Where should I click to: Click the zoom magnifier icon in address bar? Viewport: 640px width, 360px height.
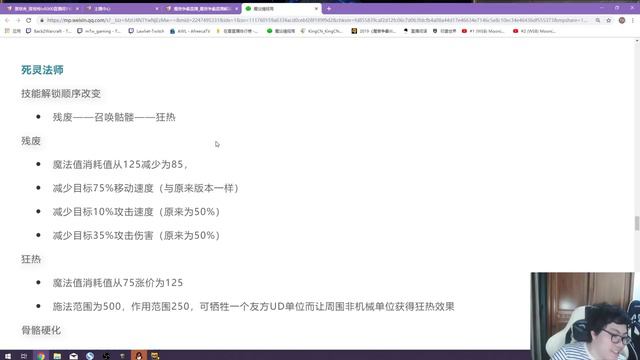[598, 20]
